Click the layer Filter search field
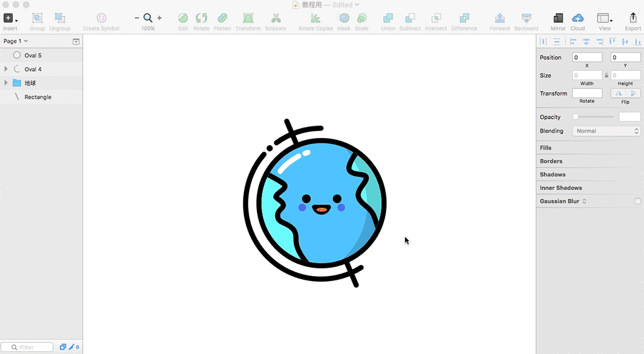Viewport: 644px width, 354px height. click(x=27, y=347)
